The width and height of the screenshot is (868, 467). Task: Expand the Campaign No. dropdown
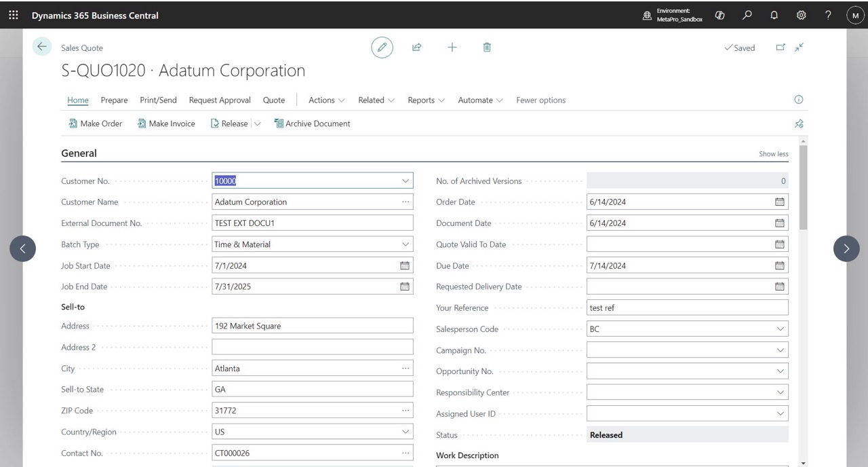(x=780, y=350)
